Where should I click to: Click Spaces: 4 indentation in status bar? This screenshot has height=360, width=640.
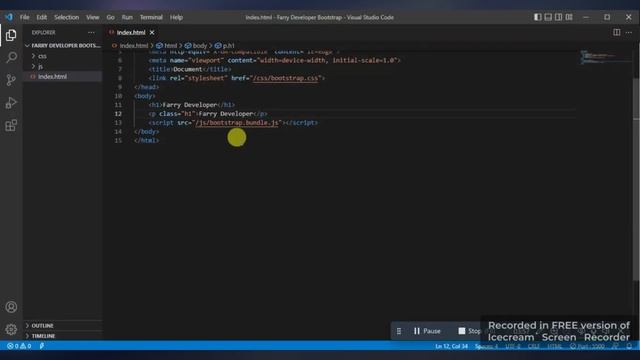pyautogui.click(x=486, y=346)
